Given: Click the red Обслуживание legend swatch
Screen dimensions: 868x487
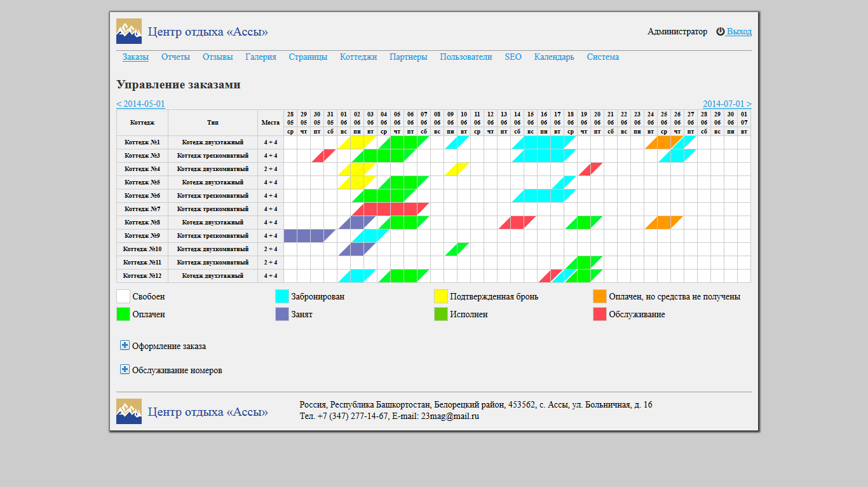Looking at the screenshot, I should [600, 314].
